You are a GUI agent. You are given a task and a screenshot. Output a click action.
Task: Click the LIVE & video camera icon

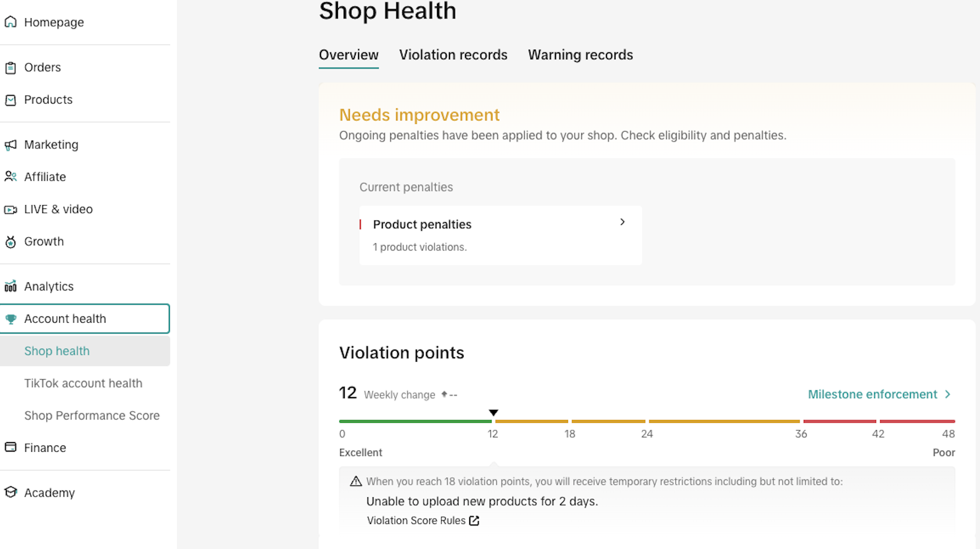click(11, 209)
